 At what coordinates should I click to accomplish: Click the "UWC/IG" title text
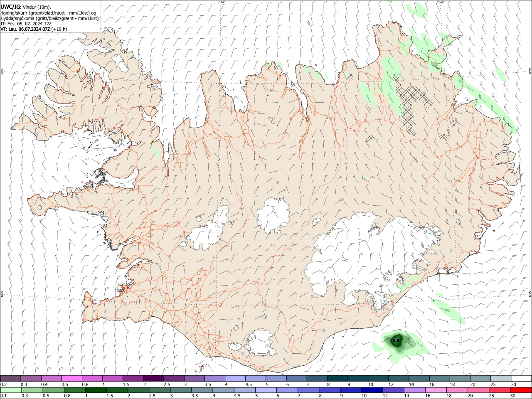[x=10, y=7]
